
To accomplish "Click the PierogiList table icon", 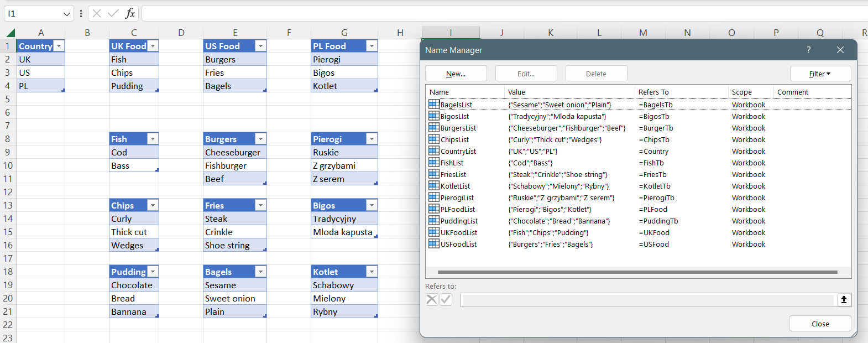I will (434, 197).
